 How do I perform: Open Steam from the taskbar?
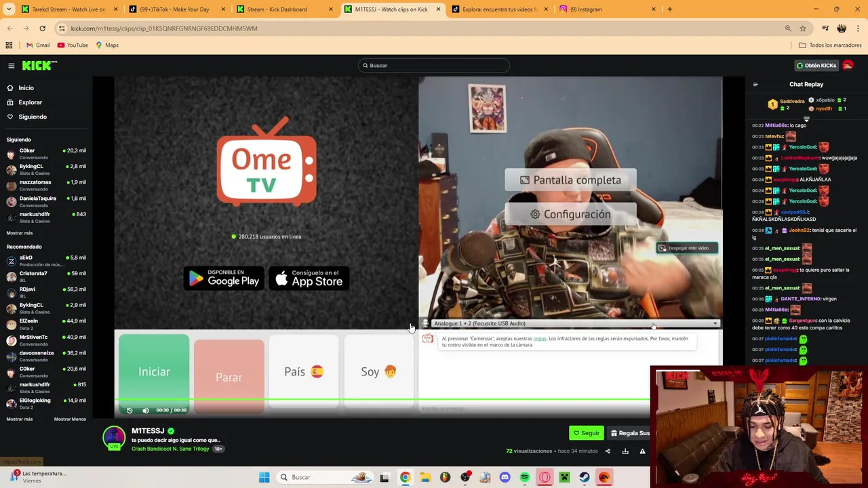click(x=584, y=477)
